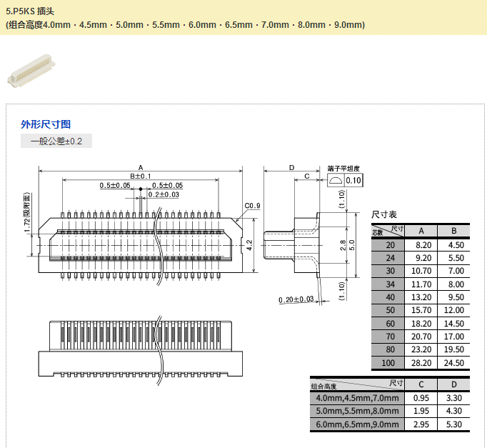Select the '4.0mm,4.5mm,7.0mm' combination height row

[x=356, y=397]
